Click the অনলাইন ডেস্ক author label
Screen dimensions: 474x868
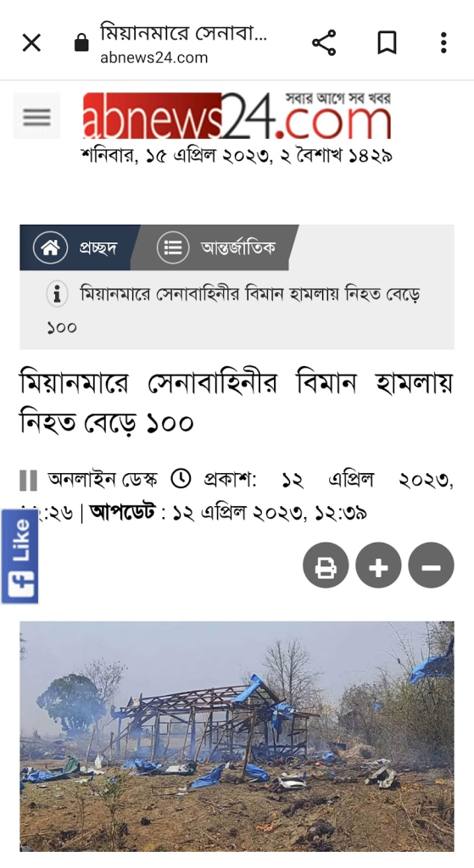[x=103, y=479]
